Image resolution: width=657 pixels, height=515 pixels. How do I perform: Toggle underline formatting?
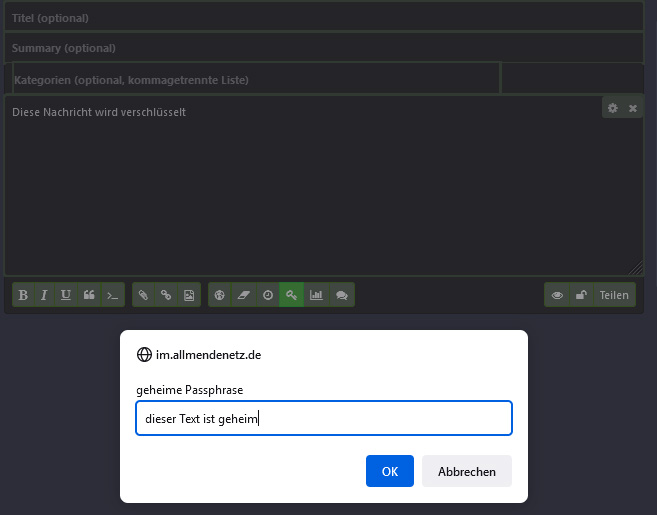click(66, 295)
